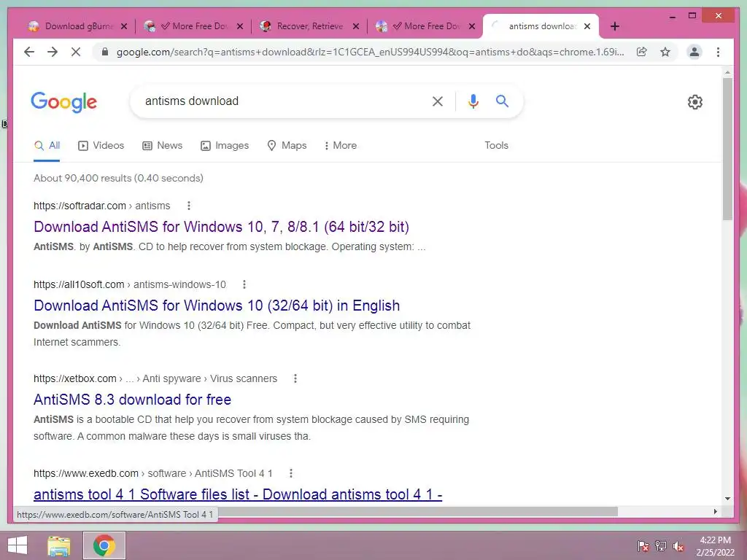Viewport: 747px width, 560px height.
Task: Close the antisms download tab
Action: (x=587, y=26)
